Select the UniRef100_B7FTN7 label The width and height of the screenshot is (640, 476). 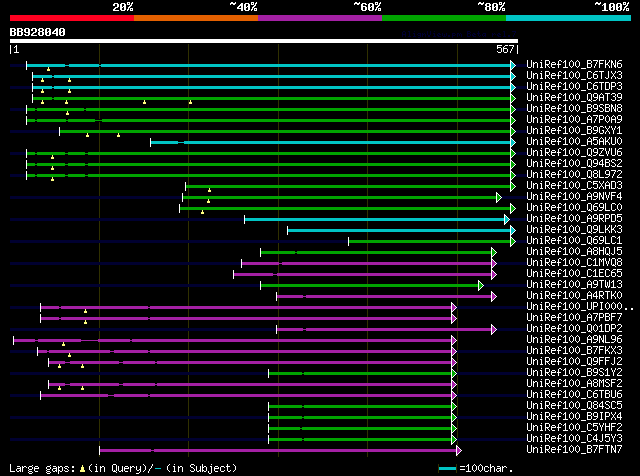[x=574, y=450]
